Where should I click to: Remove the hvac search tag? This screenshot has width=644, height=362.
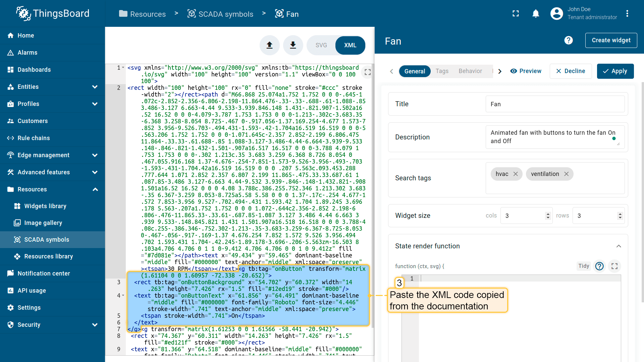[x=516, y=174]
